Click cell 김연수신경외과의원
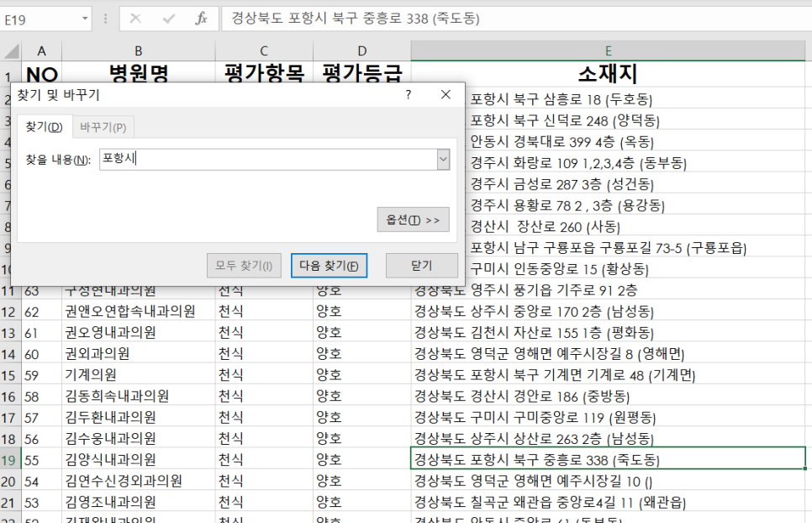The width and height of the screenshot is (812, 523). click(138, 482)
